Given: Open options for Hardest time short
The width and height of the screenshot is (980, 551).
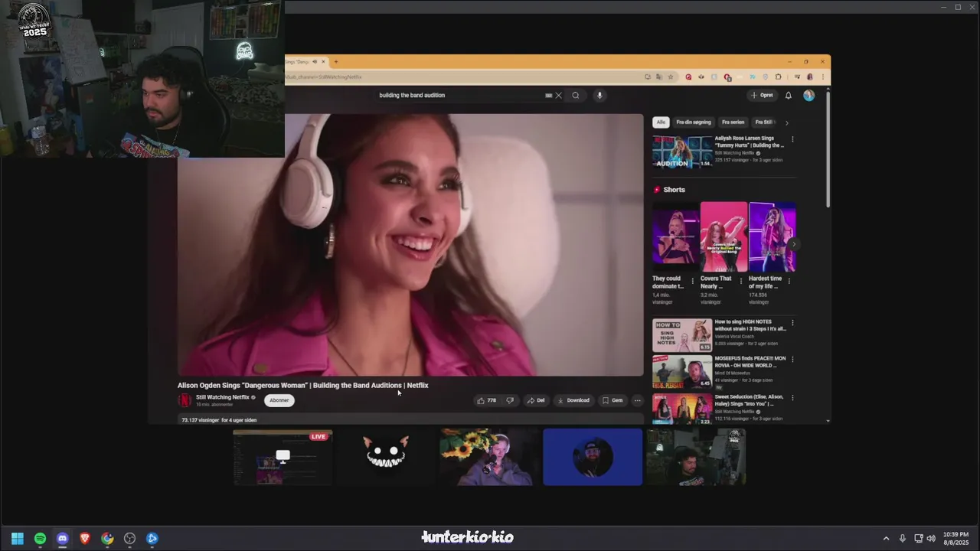Looking at the screenshot, I should point(789,281).
